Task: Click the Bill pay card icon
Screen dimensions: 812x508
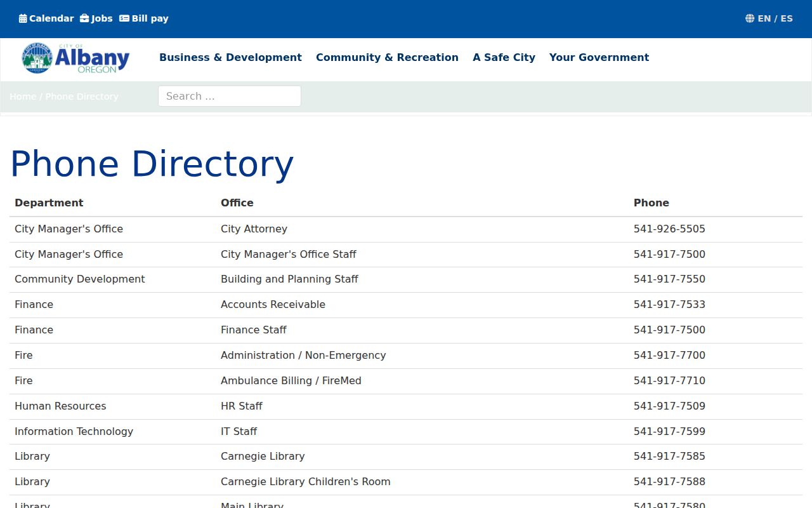Action: pyautogui.click(x=124, y=18)
